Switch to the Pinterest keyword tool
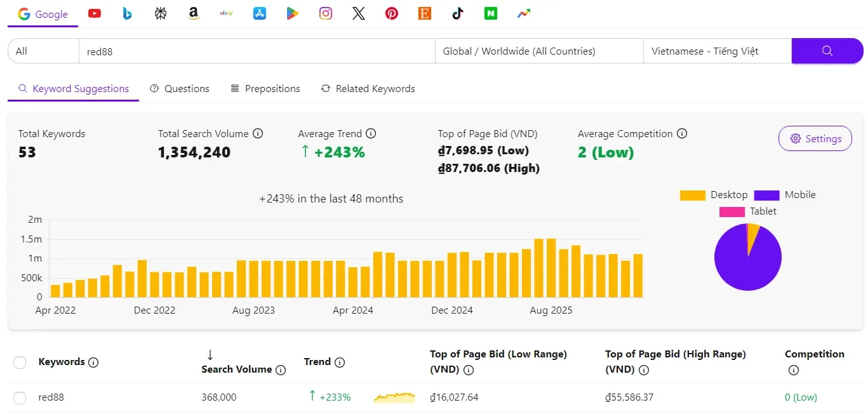Screen dimensions: 868x412 click(x=392, y=13)
